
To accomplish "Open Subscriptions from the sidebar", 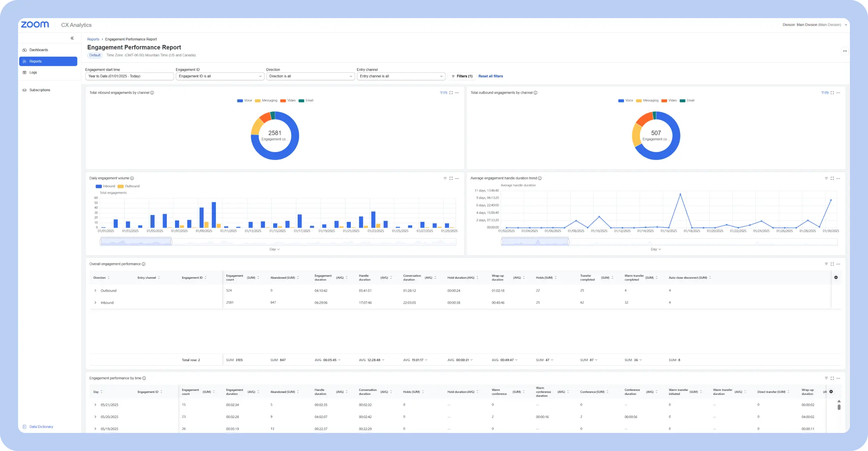I will pyautogui.click(x=39, y=90).
